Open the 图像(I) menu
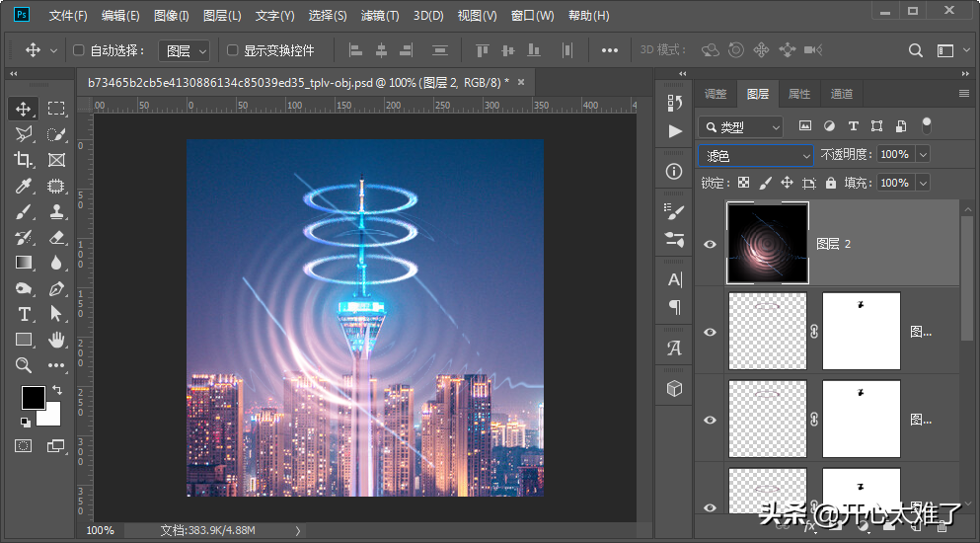Screen dimensions: 980x543 coord(172,16)
